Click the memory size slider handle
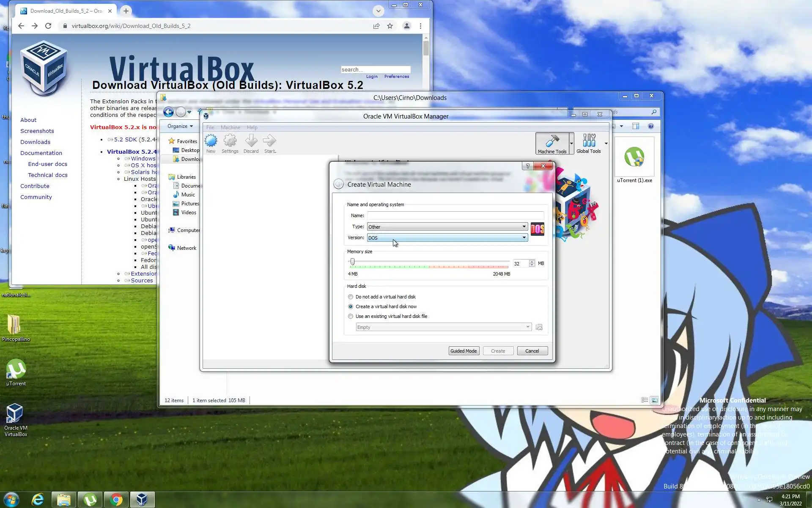 click(x=352, y=262)
